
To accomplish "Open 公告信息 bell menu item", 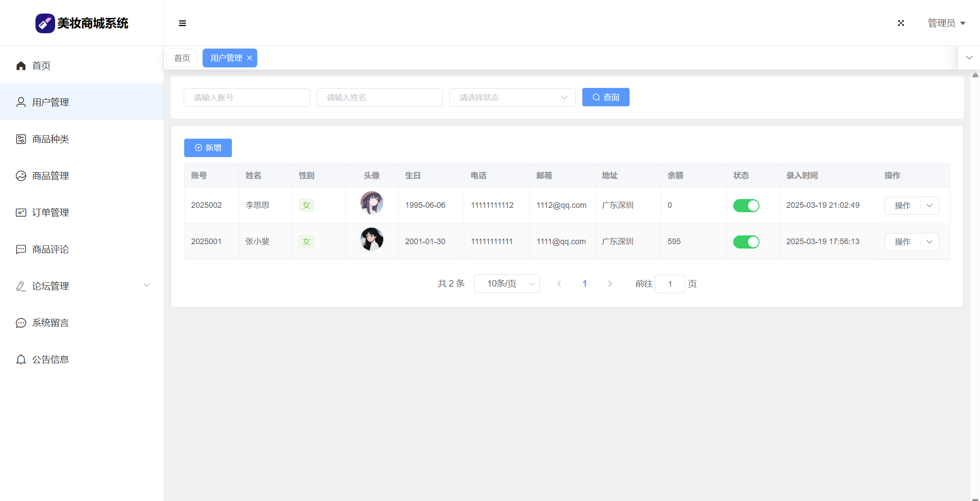I will point(21,360).
